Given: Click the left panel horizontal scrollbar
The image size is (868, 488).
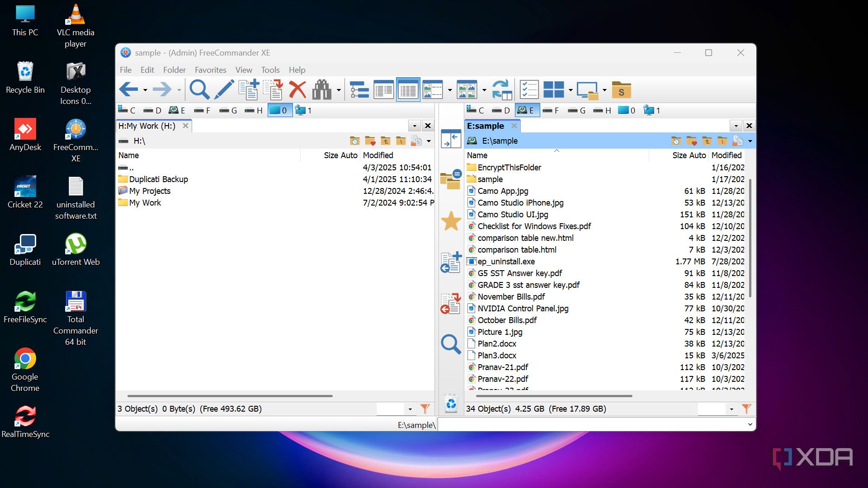Looking at the screenshot, I should (x=230, y=396).
